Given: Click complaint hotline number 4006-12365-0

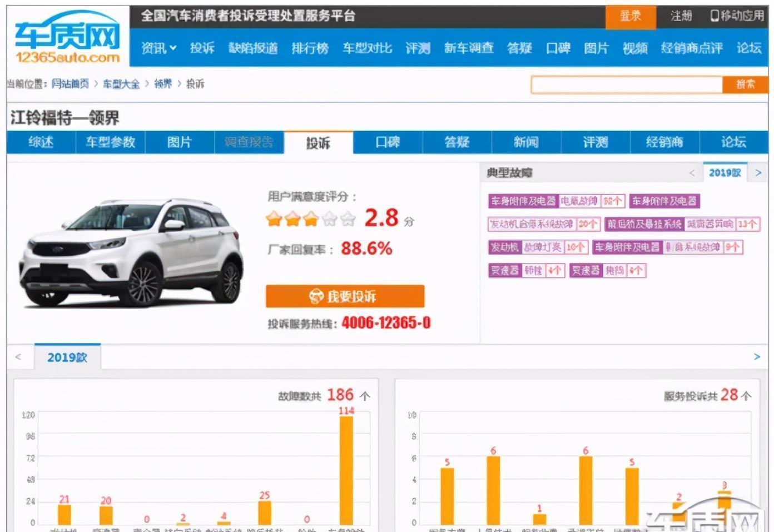Looking at the screenshot, I should (386, 323).
